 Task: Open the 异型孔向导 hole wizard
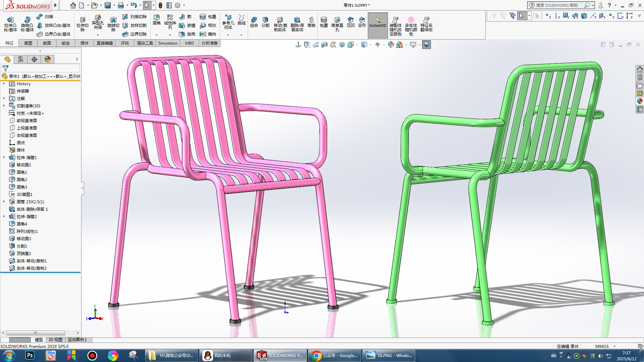98,23
